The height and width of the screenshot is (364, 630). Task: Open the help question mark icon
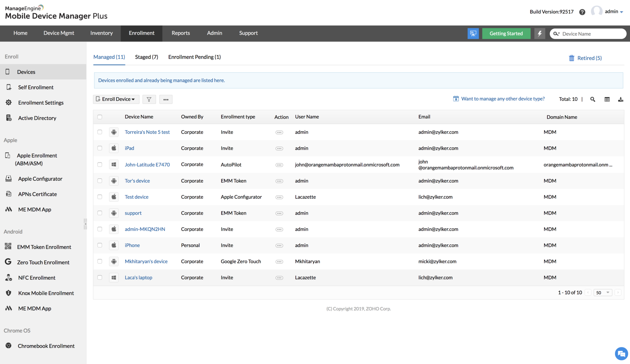582,12
